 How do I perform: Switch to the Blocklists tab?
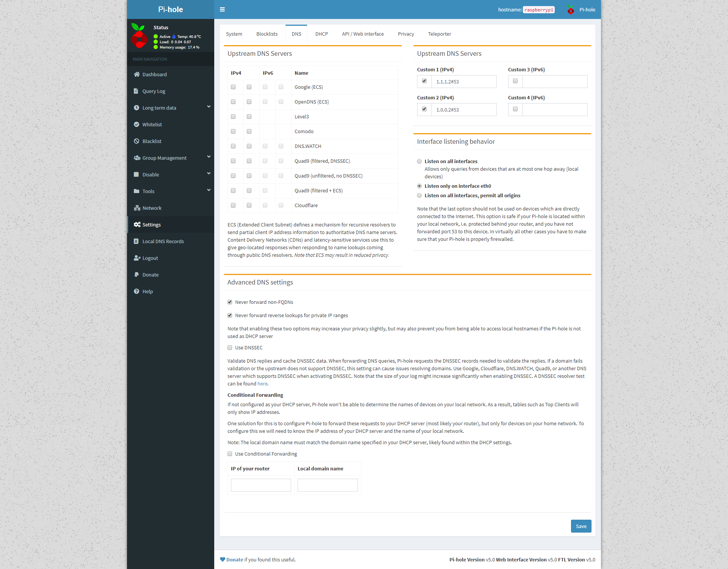[x=267, y=34]
